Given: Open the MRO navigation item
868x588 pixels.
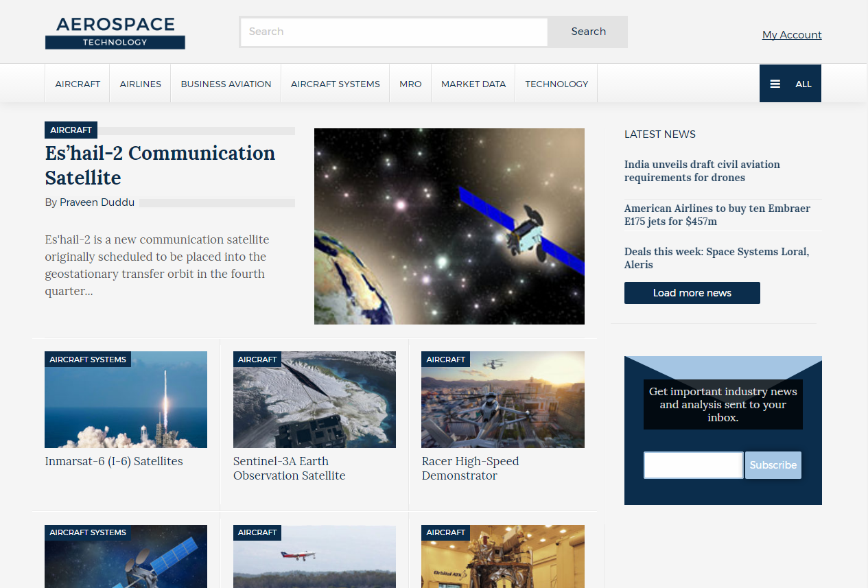Looking at the screenshot, I should click(x=410, y=84).
